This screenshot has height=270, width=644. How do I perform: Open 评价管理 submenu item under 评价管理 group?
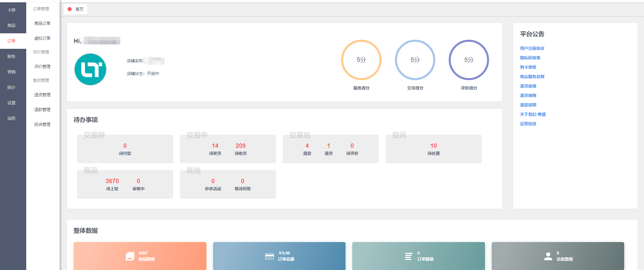[42, 67]
